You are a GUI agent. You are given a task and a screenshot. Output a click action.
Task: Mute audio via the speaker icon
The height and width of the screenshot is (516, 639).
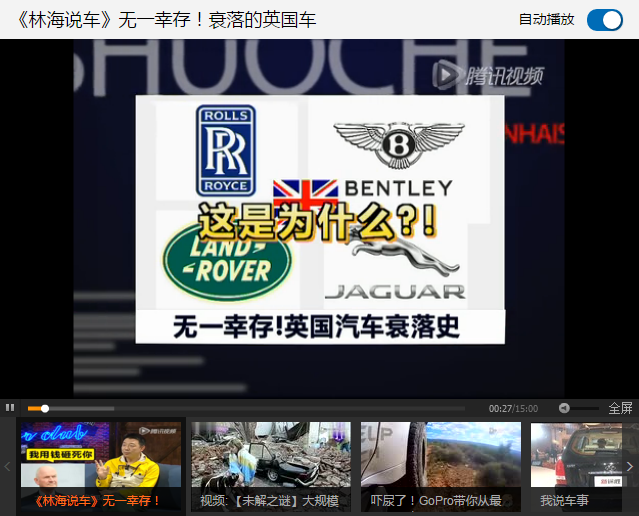(564, 408)
